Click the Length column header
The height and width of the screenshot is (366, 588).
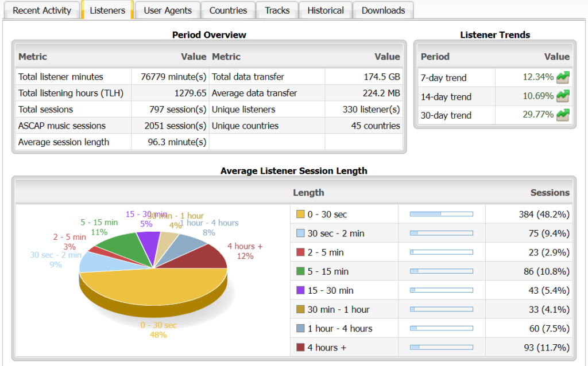308,193
